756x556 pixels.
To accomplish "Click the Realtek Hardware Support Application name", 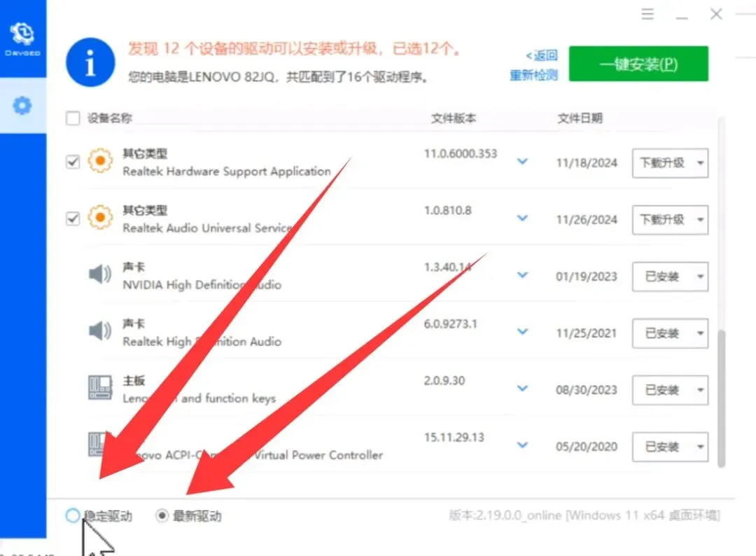I will [227, 172].
